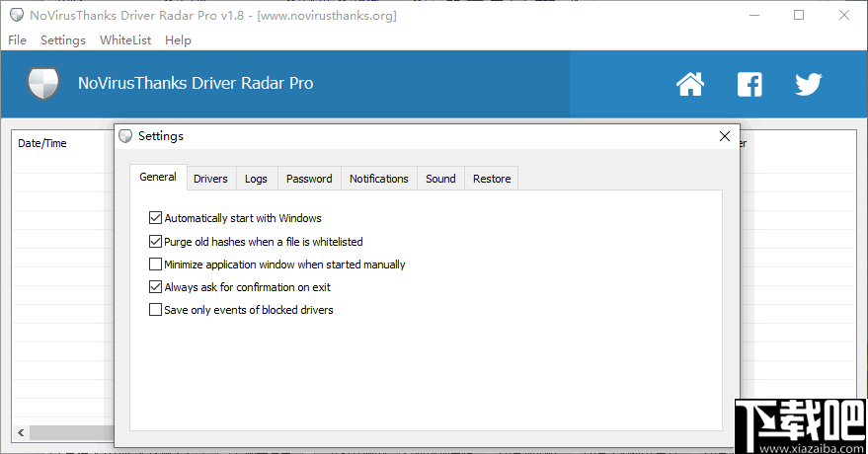Viewport: 868px width, 454px height.
Task: Uncheck Always ask for confirmation on exit
Action: 155,287
